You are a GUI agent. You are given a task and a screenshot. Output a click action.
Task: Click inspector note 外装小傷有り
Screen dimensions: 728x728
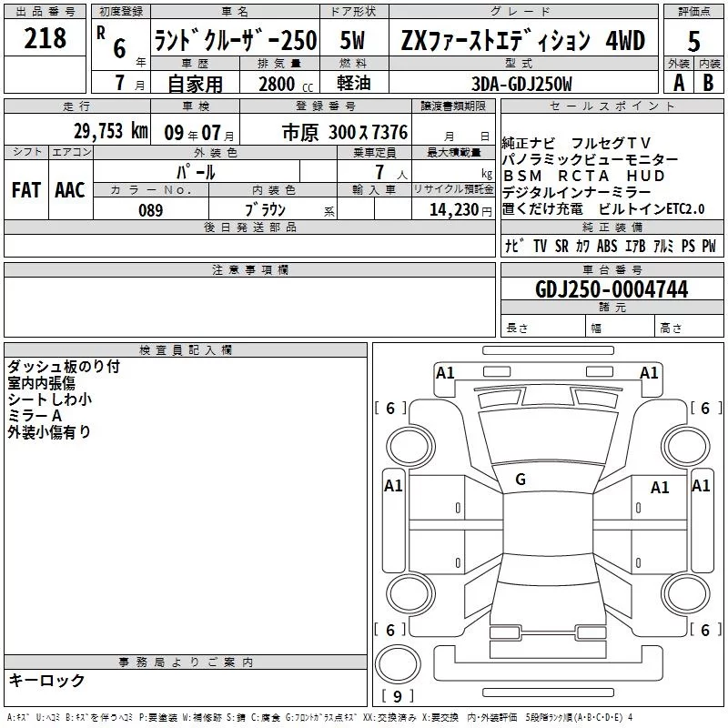[49, 431]
